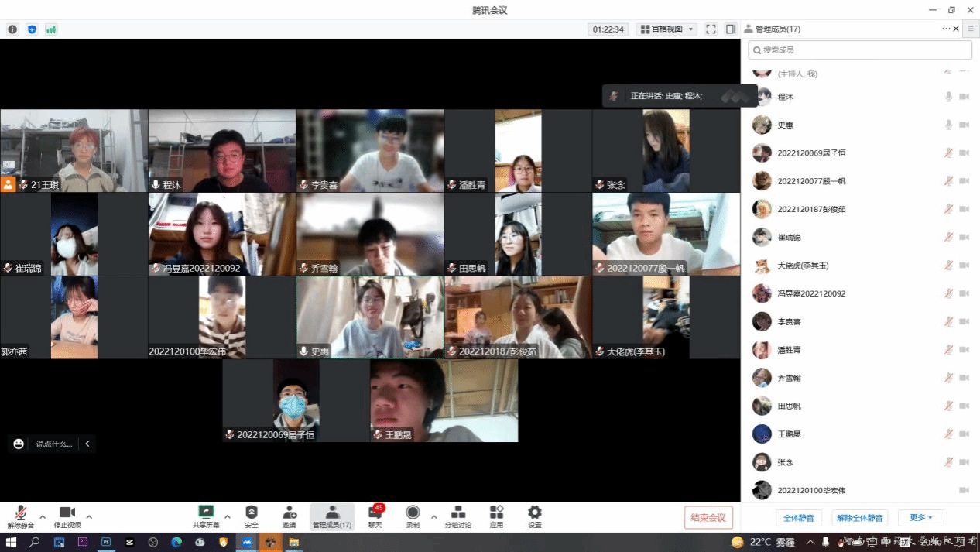Expand the More (更多) dropdown in member panel
The image size is (980, 552).
pyautogui.click(x=921, y=518)
